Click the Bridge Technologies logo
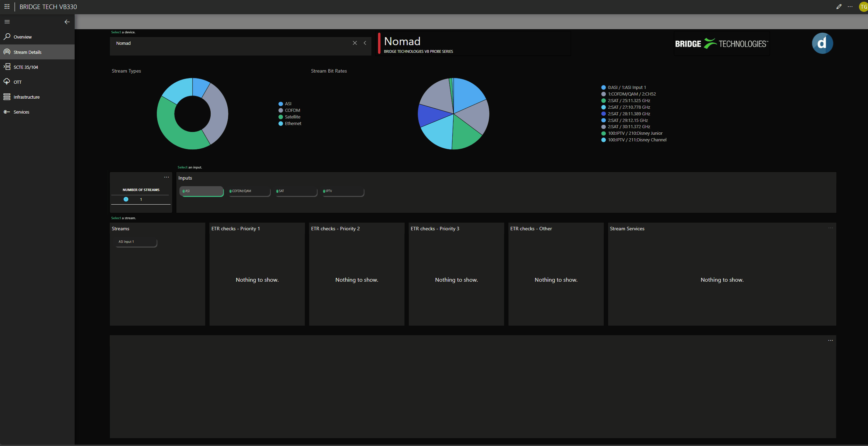 coord(722,44)
